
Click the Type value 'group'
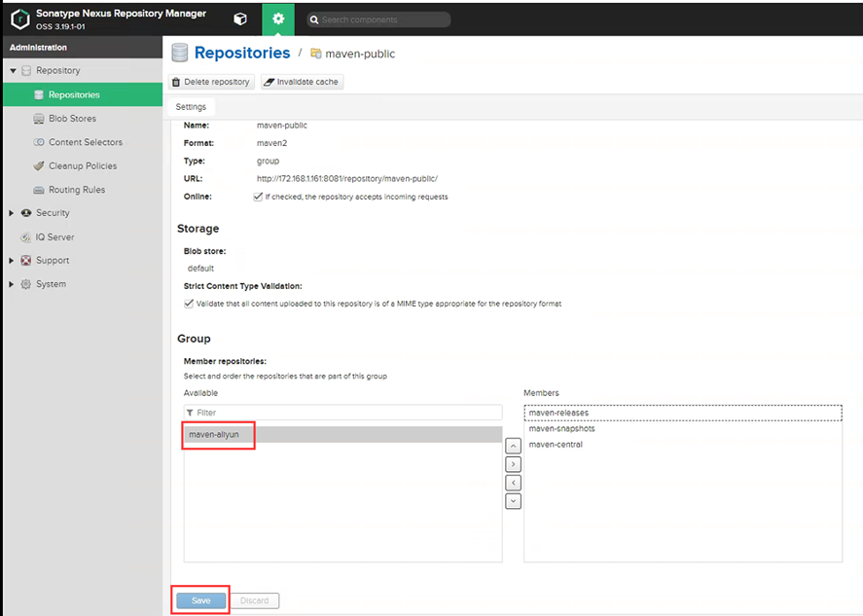tap(268, 162)
